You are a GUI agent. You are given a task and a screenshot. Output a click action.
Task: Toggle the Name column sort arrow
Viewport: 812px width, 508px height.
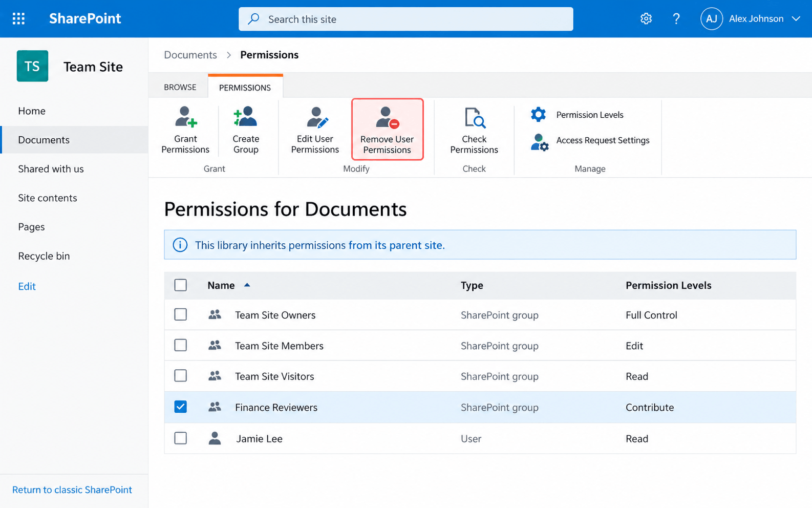point(247,285)
